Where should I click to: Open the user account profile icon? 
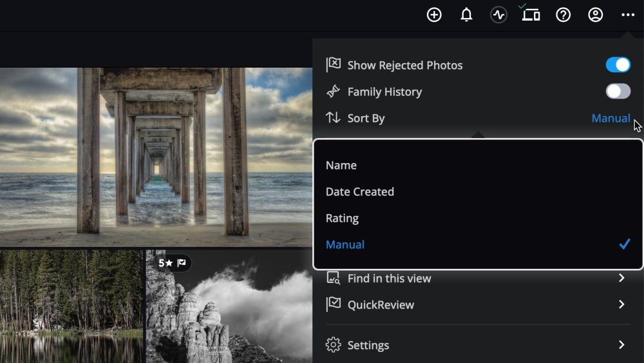pyautogui.click(x=595, y=15)
